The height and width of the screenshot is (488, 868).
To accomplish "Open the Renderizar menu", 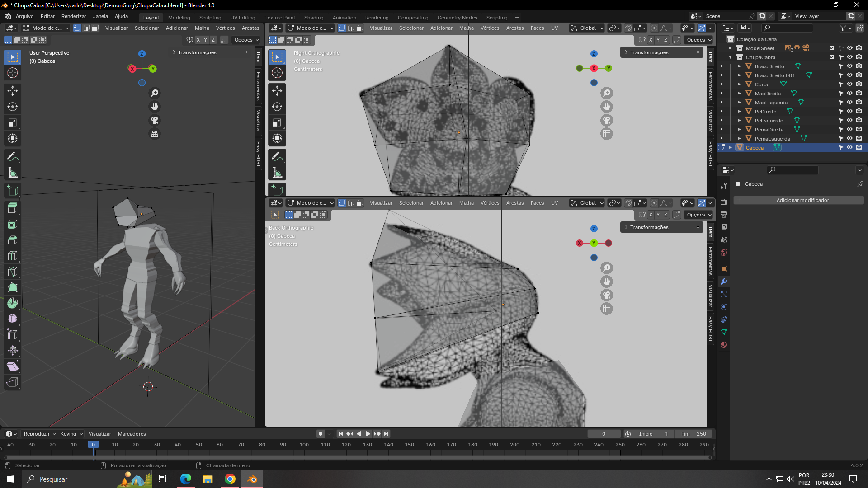I will pos(74,16).
